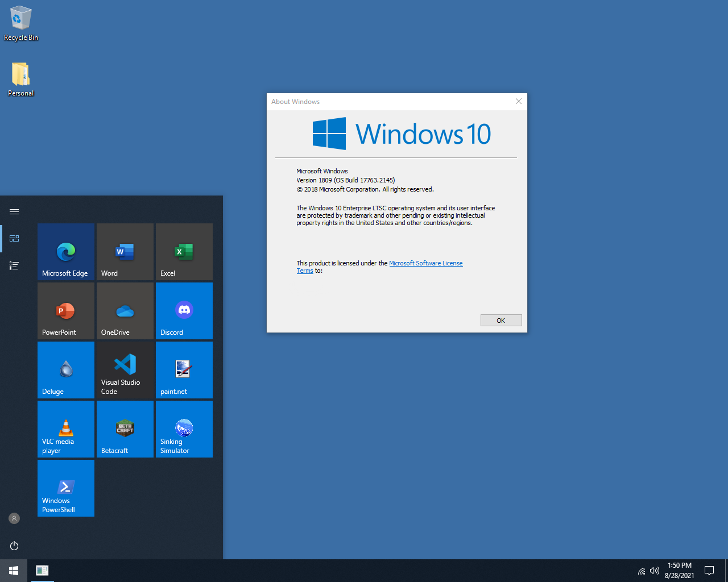The width and height of the screenshot is (728, 582).
Task: Open the Excel tile
Action: coord(184,251)
